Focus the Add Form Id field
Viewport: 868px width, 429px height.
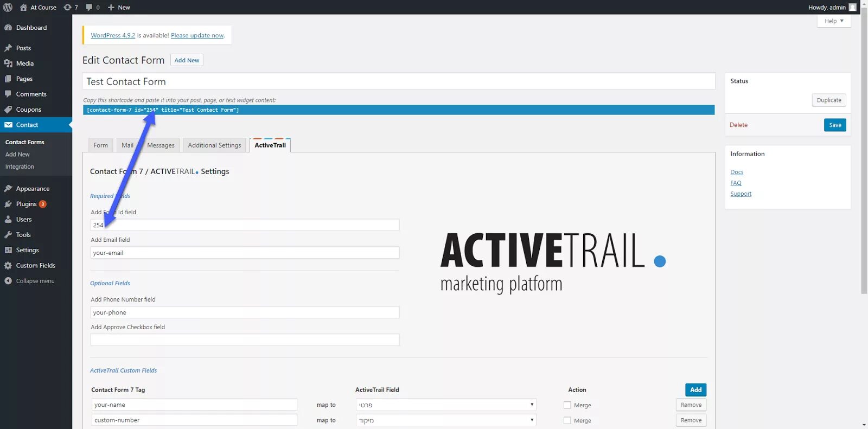(245, 225)
